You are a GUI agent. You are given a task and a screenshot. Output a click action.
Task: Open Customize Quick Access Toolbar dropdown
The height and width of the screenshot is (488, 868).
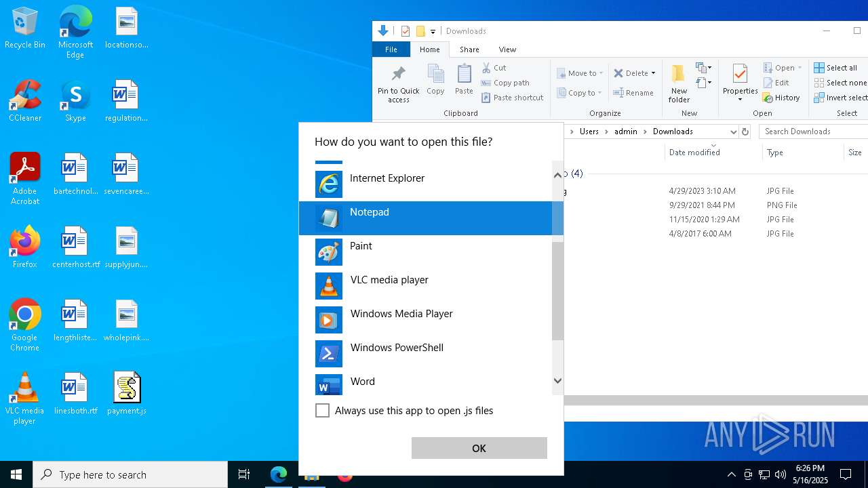(x=433, y=31)
